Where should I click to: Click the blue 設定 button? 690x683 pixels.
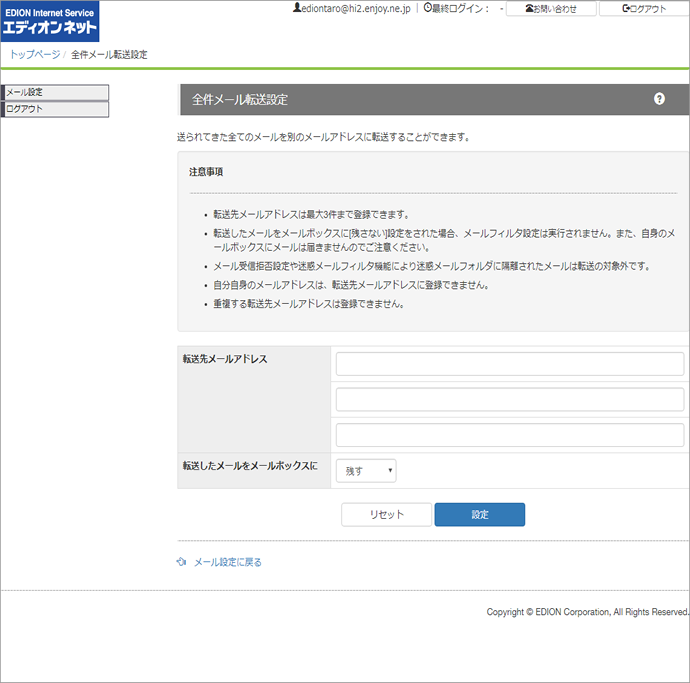pyautogui.click(x=480, y=514)
